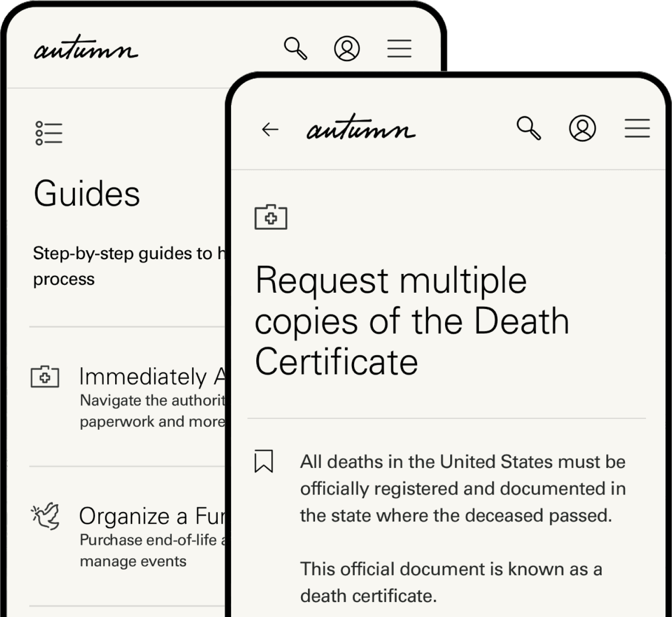
Task: Click autumn logo in the Guides screen
Action: click(86, 48)
